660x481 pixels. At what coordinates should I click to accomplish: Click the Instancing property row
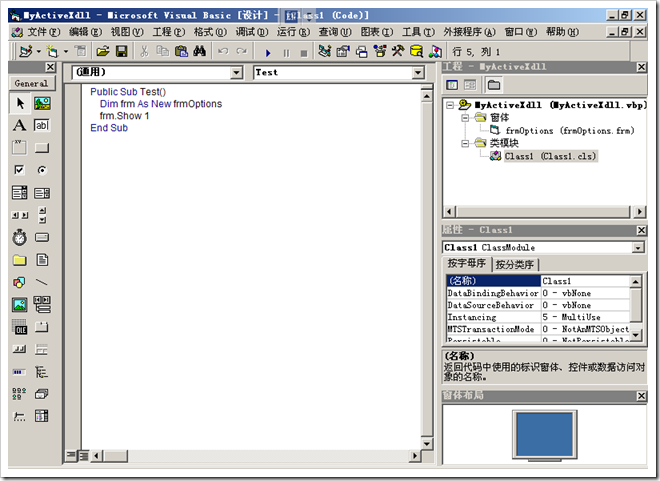[x=538, y=317]
